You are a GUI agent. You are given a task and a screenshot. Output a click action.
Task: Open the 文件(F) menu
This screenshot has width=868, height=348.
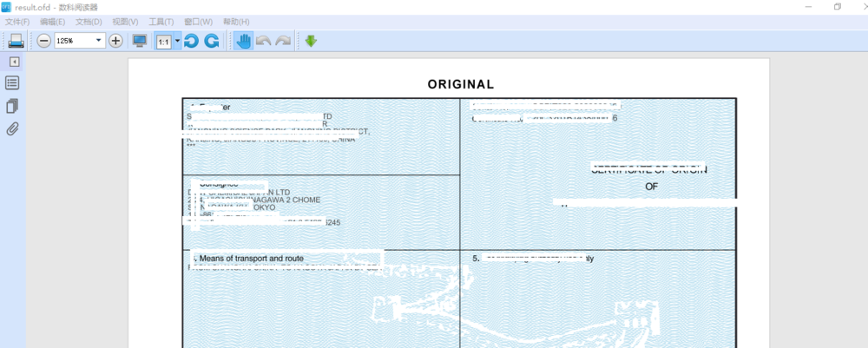click(x=17, y=21)
